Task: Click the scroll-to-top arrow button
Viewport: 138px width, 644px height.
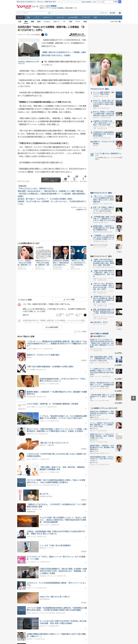Action: (x=133, y=398)
